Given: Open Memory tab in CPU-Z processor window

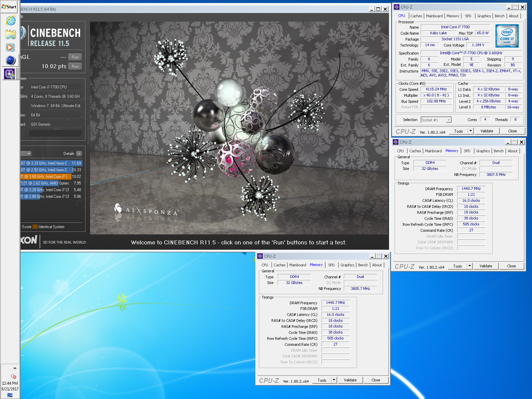Looking at the screenshot, I should coord(453,16).
